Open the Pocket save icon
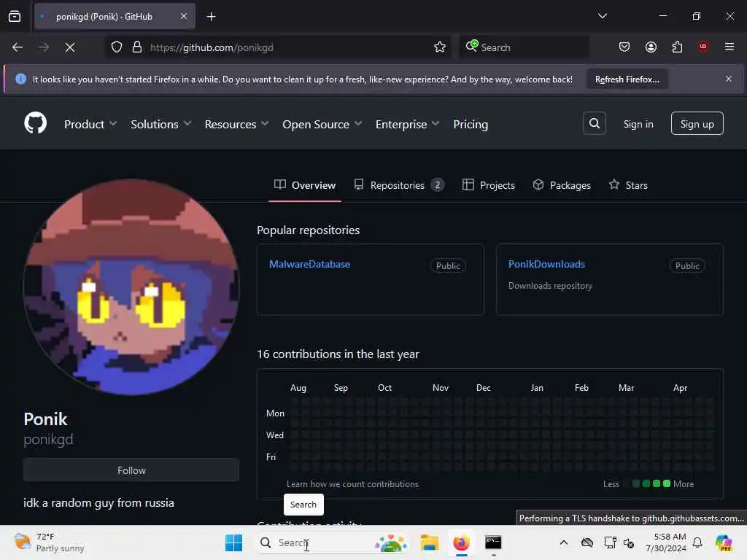This screenshot has height=560, width=747. (624, 47)
